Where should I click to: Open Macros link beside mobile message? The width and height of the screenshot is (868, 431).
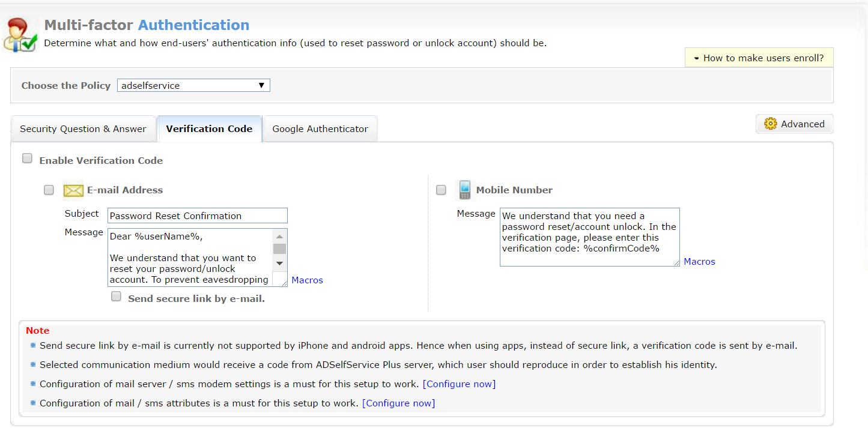point(699,262)
